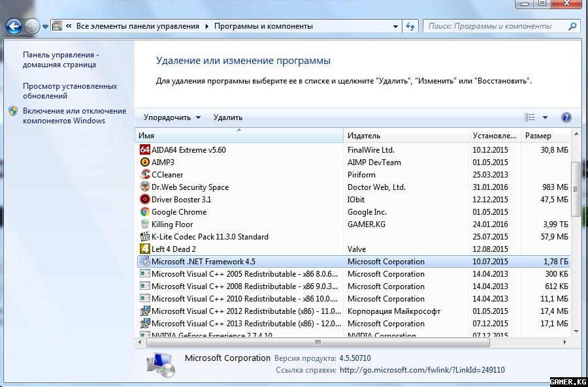Viewport: 588px width, 387px height.
Task: Select the AIDA64 Extreme v5.60 row name
Action: click(189, 150)
